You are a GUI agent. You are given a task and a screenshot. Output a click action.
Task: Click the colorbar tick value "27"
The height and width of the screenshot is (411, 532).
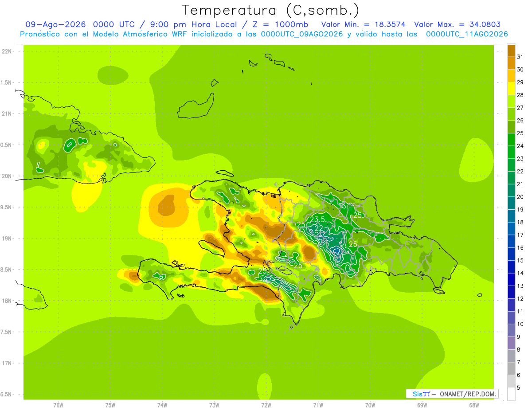521,108
